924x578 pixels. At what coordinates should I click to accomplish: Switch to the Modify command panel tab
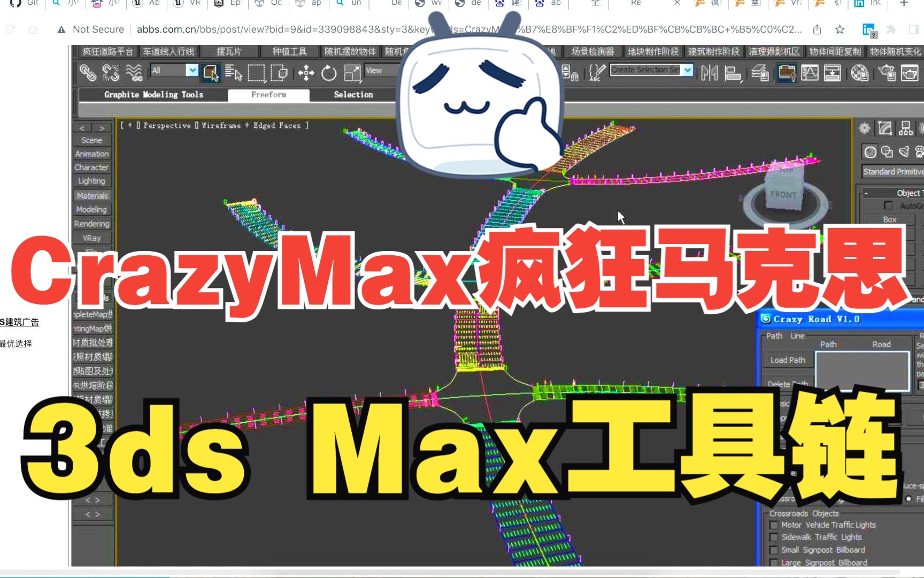click(885, 128)
